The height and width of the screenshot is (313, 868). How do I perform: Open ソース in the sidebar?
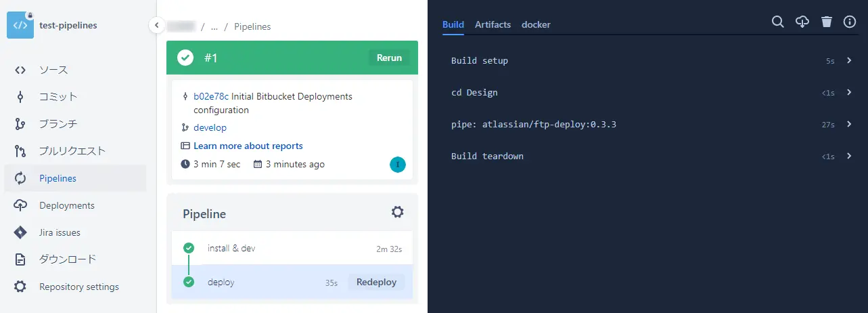(75, 70)
